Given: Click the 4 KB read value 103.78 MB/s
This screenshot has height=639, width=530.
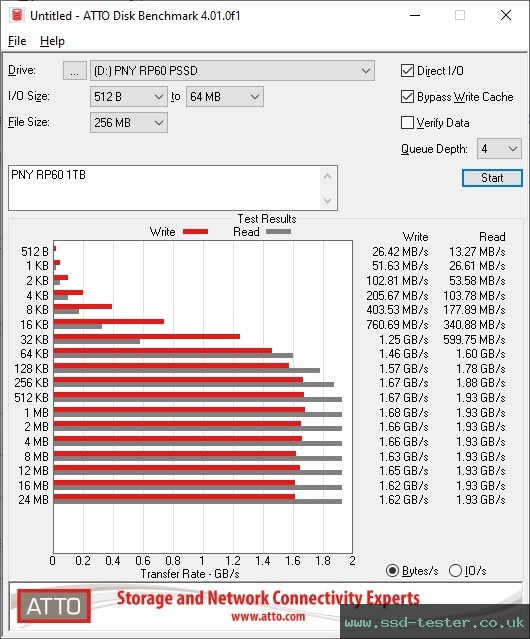Looking at the screenshot, I should click(x=474, y=295).
